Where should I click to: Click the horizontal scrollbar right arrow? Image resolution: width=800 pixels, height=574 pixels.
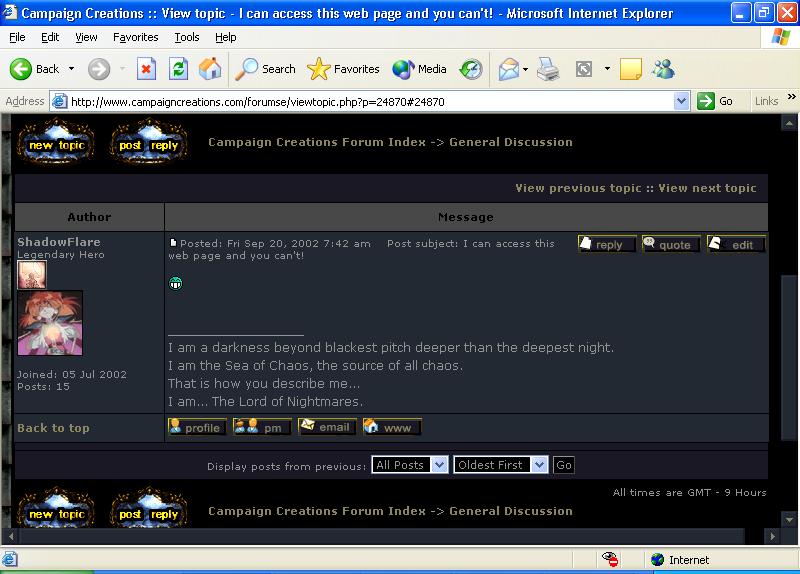[x=772, y=536]
